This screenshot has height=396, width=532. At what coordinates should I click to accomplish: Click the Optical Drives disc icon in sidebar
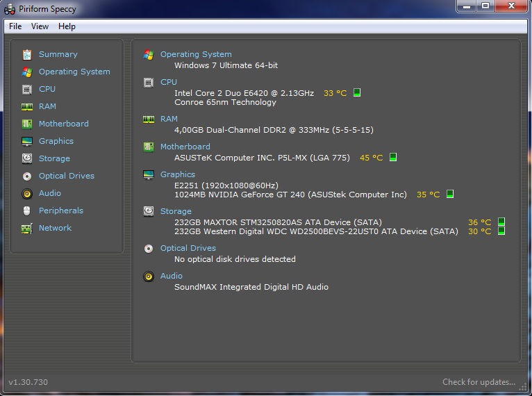(x=27, y=176)
